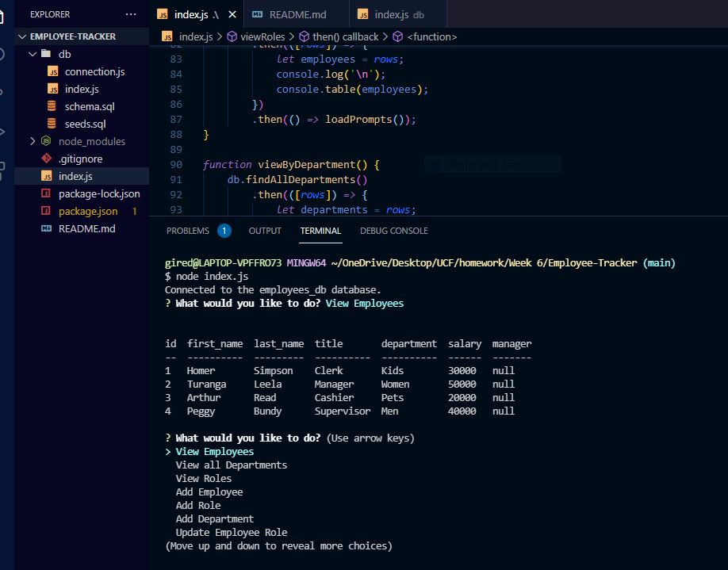Switch to the OUTPUT tab
The width and height of the screenshot is (728, 570).
click(x=264, y=231)
